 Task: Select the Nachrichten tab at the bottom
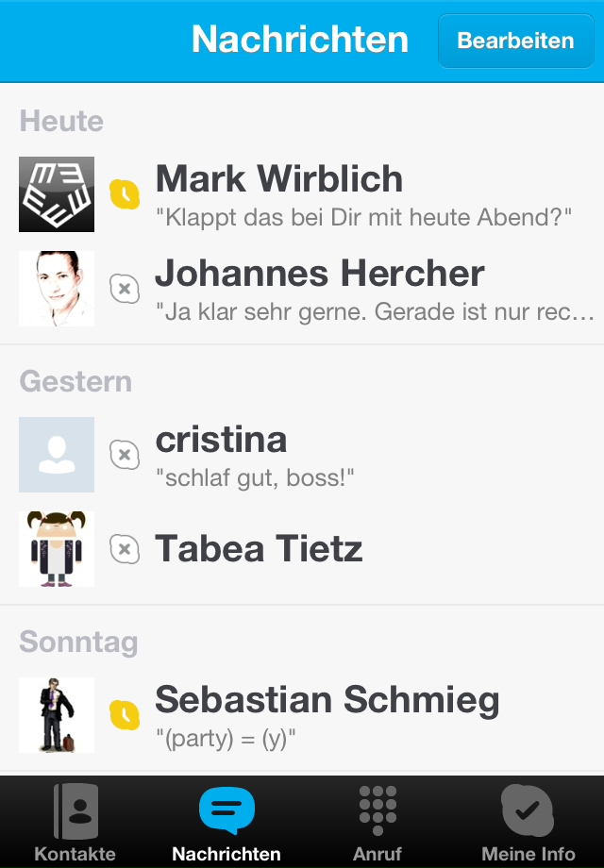pos(226,823)
